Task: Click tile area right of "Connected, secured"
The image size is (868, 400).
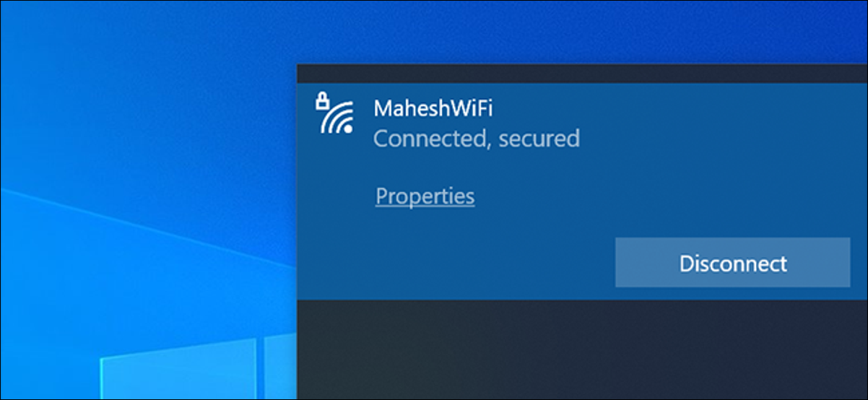Action: 722,138
